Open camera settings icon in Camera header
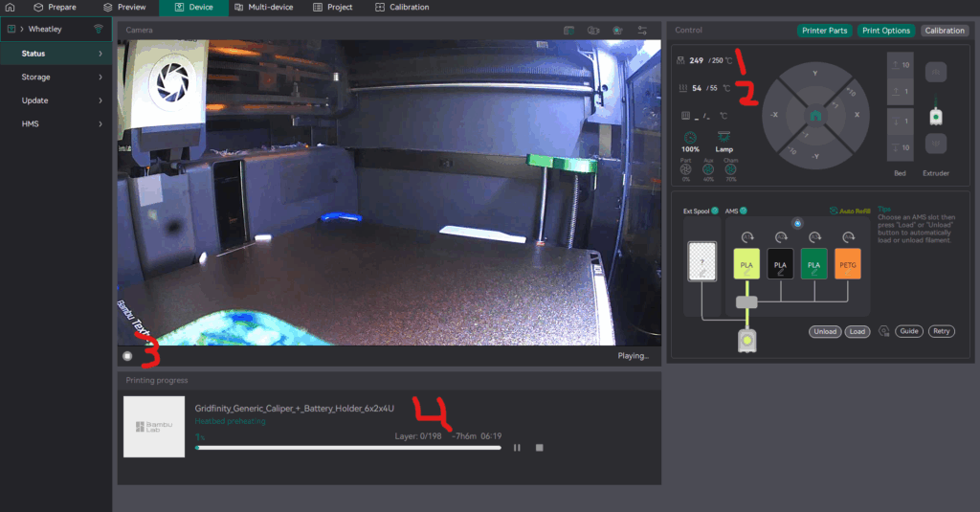 [x=641, y=31]
